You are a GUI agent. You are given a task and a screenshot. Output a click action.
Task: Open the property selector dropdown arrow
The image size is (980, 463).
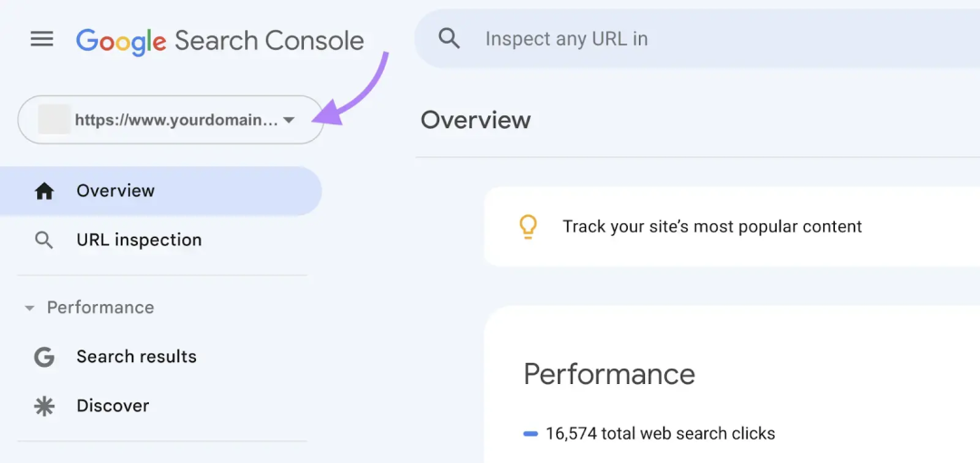coord(289,120)
